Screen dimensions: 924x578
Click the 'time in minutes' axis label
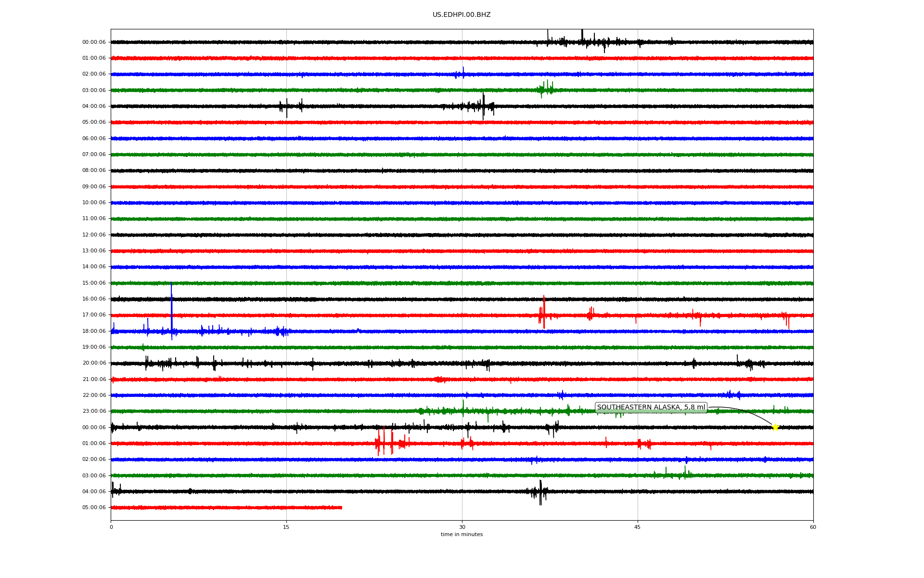click(x=462, y=535)
